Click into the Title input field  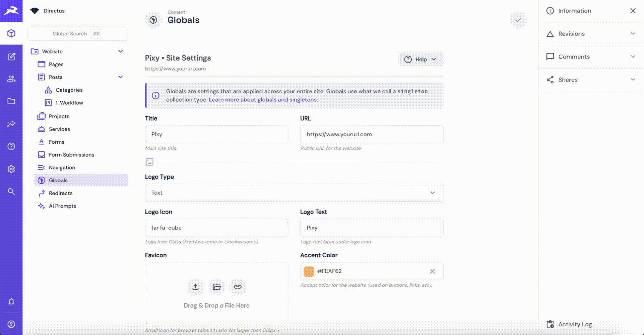(x=216, y=134)
